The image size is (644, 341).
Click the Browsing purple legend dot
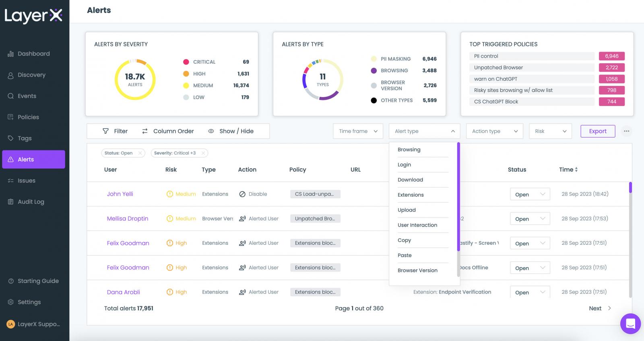click(x=374, y=71)
